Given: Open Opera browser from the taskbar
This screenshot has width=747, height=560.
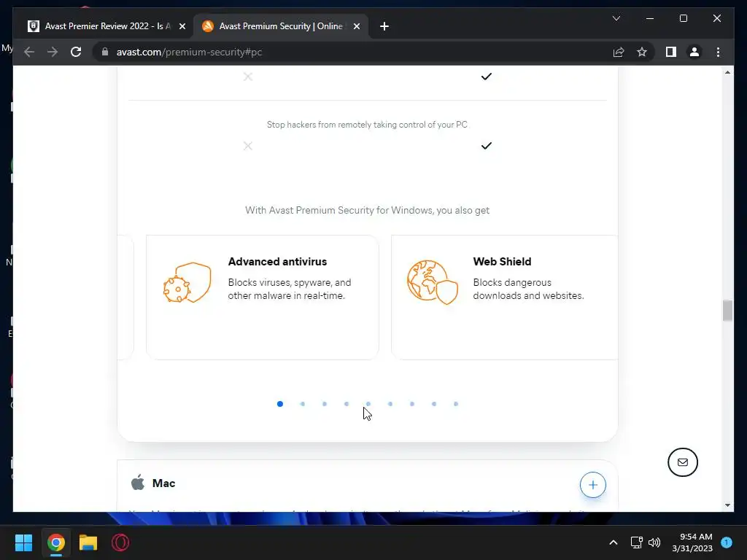Looking at the screenshot, I should tap(120, 542).
